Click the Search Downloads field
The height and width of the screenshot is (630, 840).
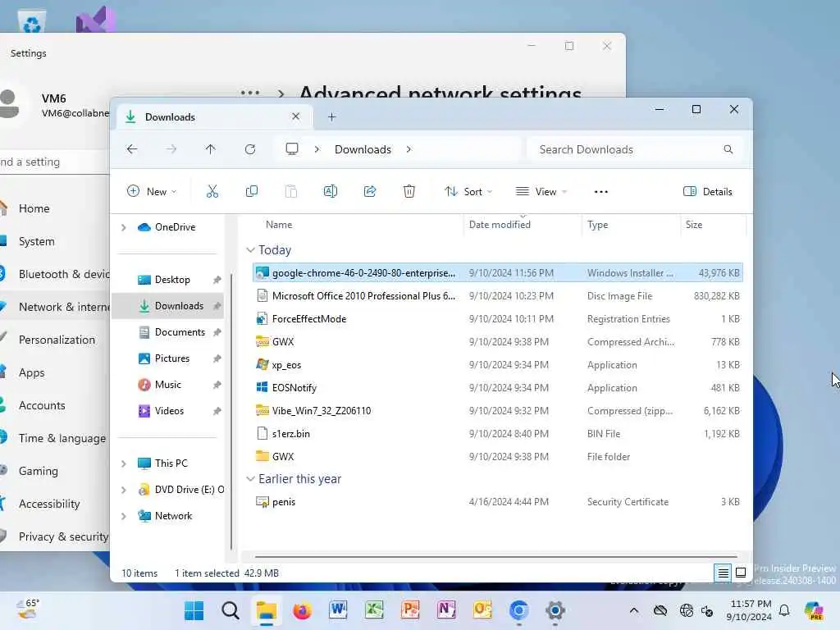(636, 149)
